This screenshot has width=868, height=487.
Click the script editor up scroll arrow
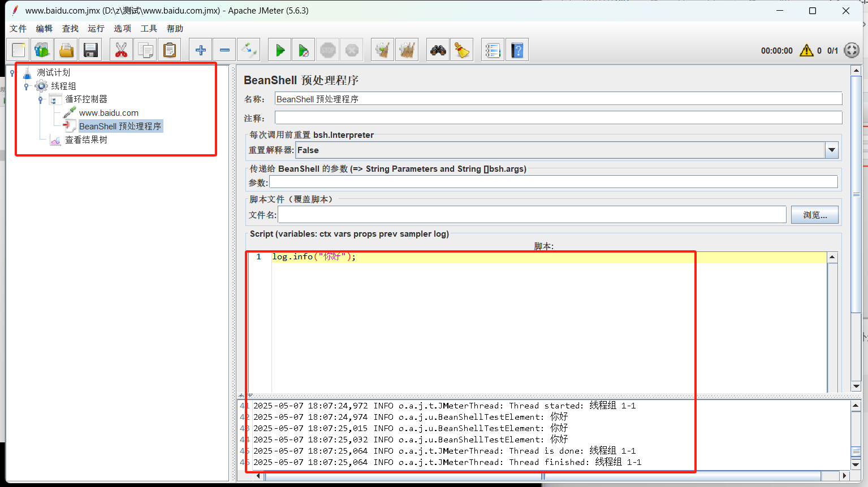coord(832,257)
